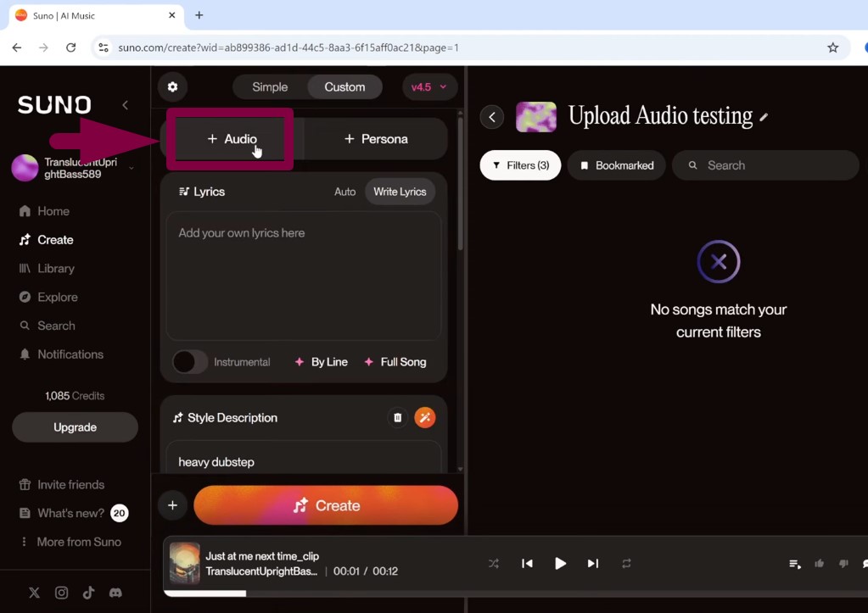
Task: View site information icon in address bar
Action: [x=104, y=47]
